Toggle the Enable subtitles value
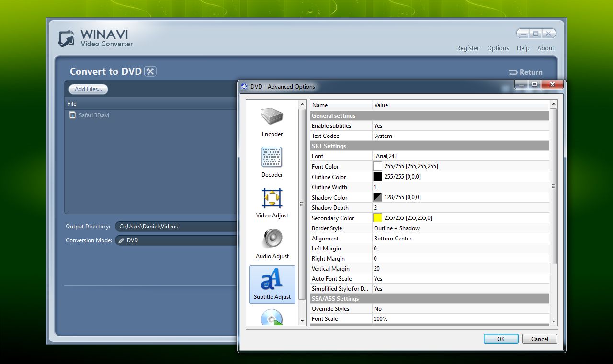This screenshot has height=364, width=613. click(461, 126)
